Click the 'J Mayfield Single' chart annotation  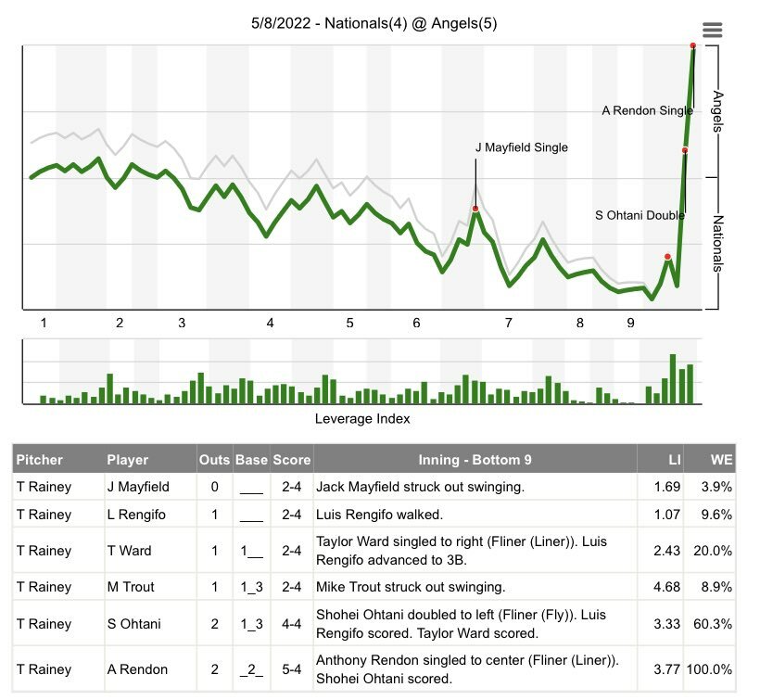pyautogui.click(x=522, y=147)
